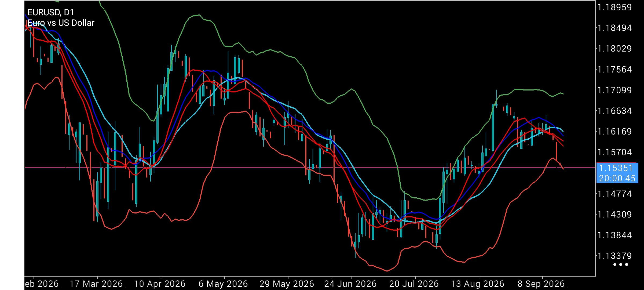Open the three-dot more options menu
644x290 pixels.
(621, 264)
